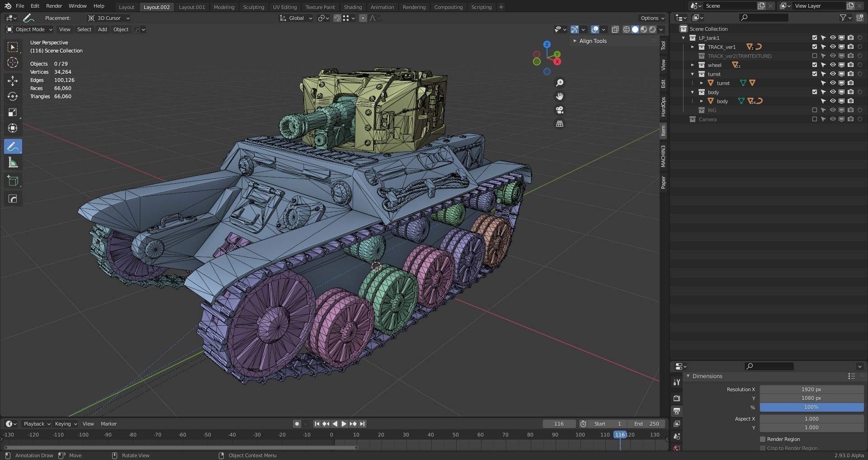Viewport: 868px width, 460px height.
Task: Open the HardOps sidebar tab
Action: click(663, 107)
